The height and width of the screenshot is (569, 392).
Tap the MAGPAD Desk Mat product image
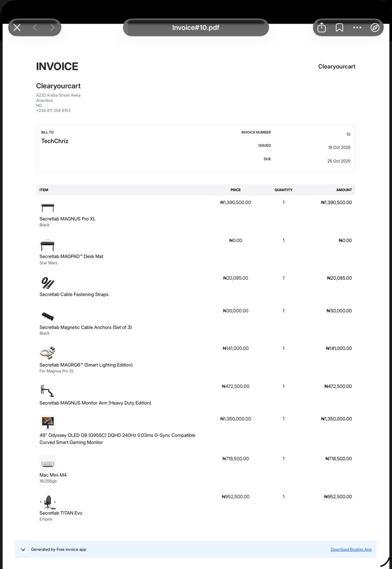click(x=47, y=245)
